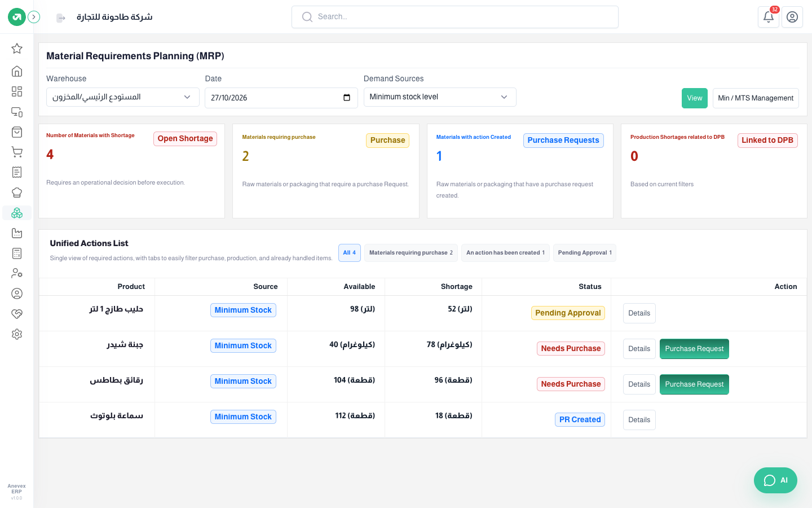Click the green View button
The height and width of the screenshot is (508, 812).
[695, 98]
